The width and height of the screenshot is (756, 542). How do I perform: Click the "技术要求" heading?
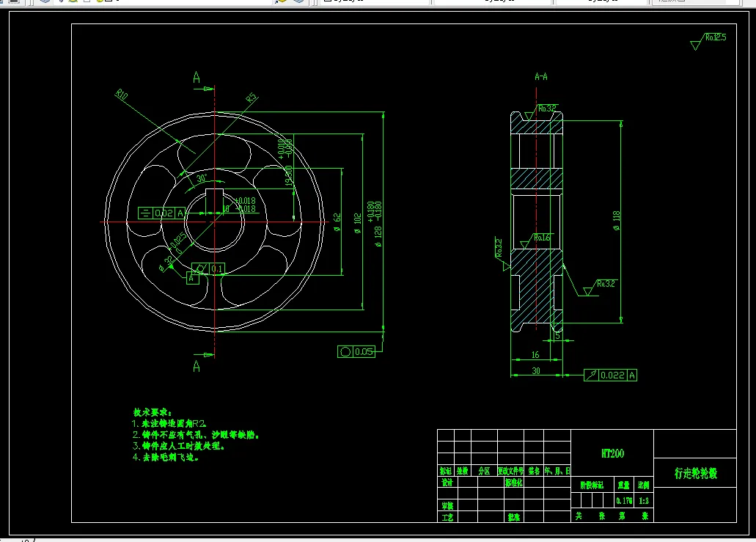click(153, 412)
